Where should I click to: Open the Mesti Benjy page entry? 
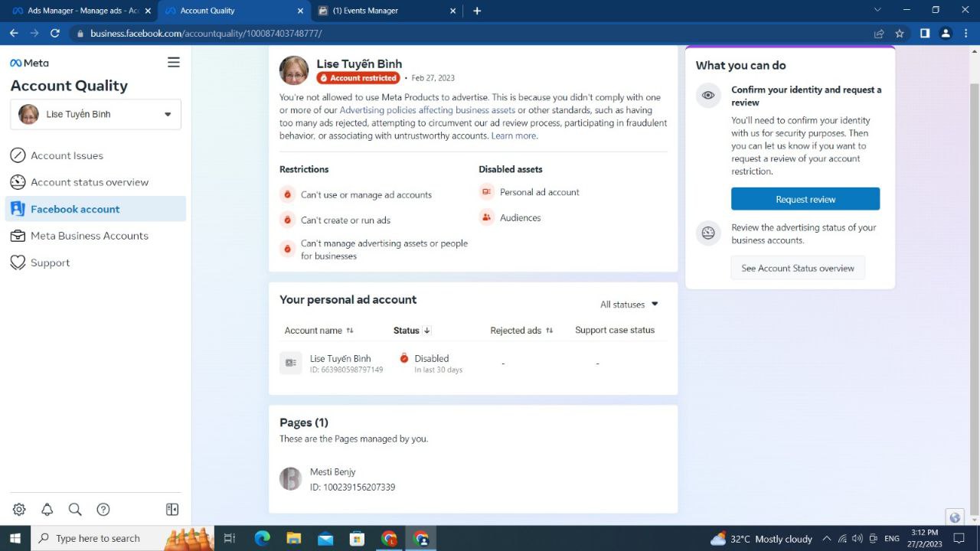[x=473, y=479]
